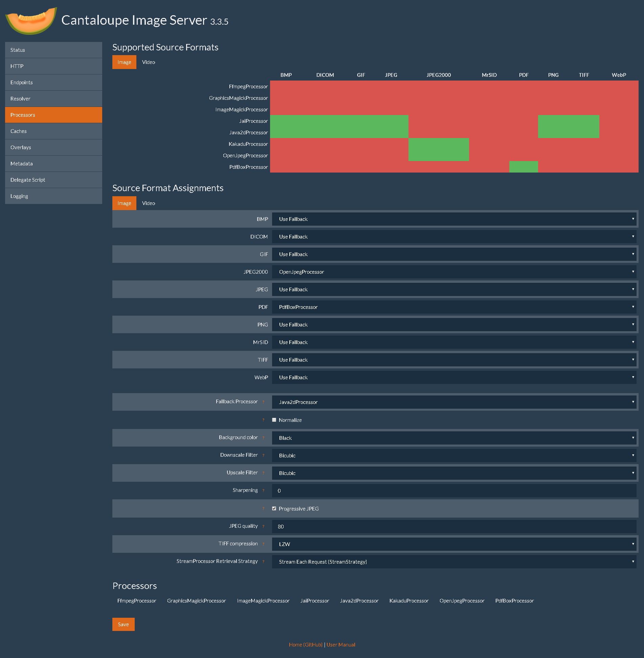Uncheck the Progressive JPEG checkbox
The image size is (644, 658).
274,508
